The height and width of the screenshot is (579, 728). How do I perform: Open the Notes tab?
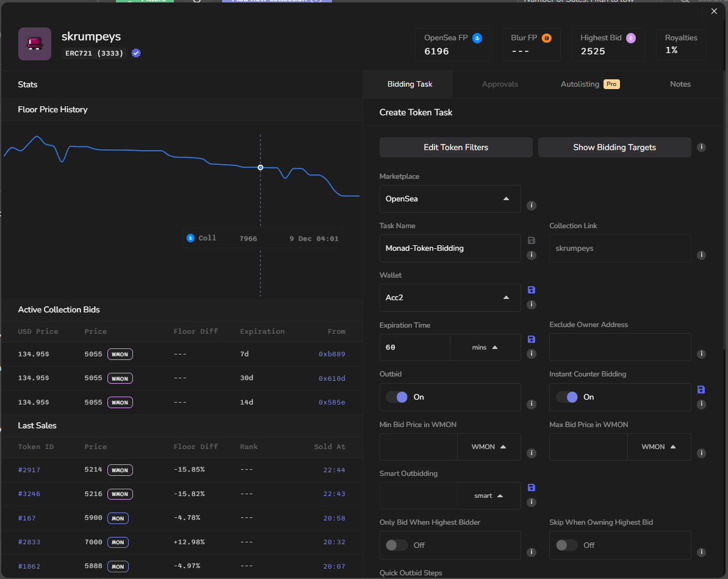680,84
